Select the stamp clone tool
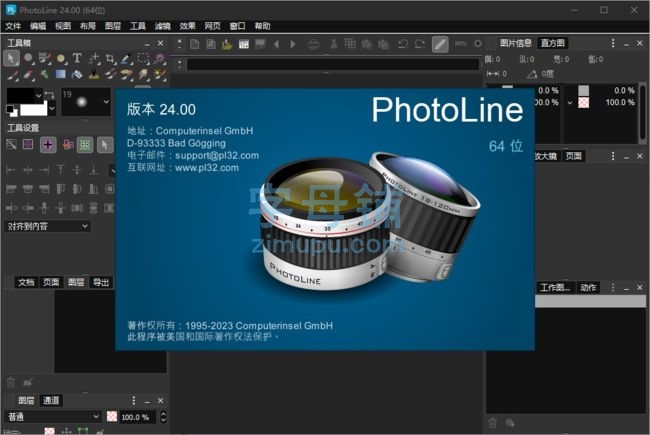This screenshot has height=435, width=650. pyautogui.click(x=94, y=74)
